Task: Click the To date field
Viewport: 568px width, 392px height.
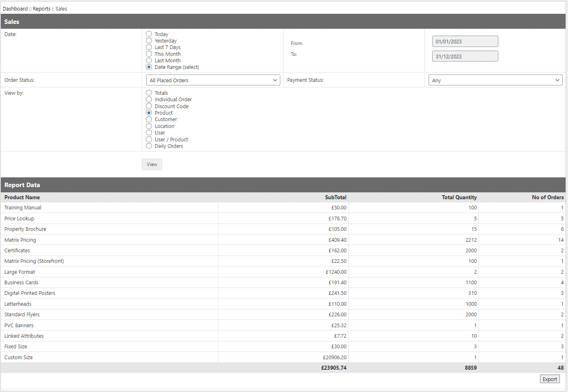Action: (x=465, y=56)
